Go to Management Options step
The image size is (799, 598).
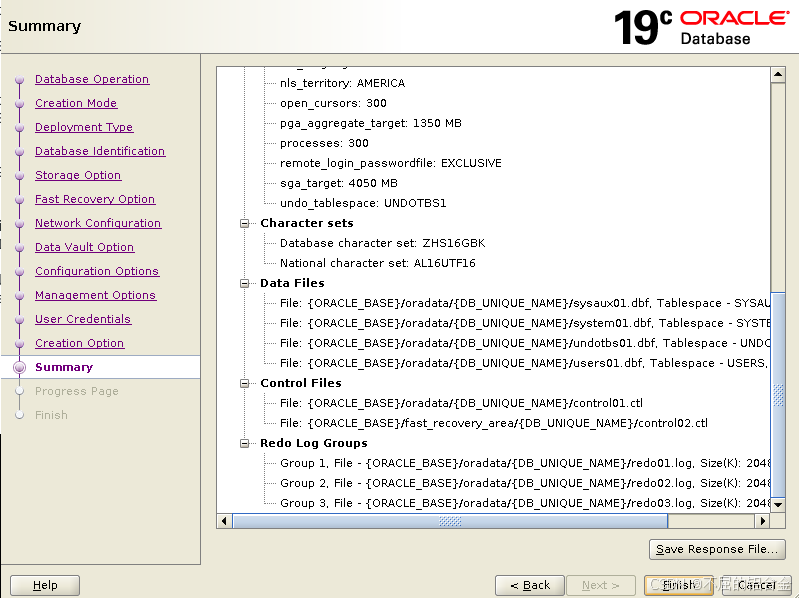click(x=95, y=295)
